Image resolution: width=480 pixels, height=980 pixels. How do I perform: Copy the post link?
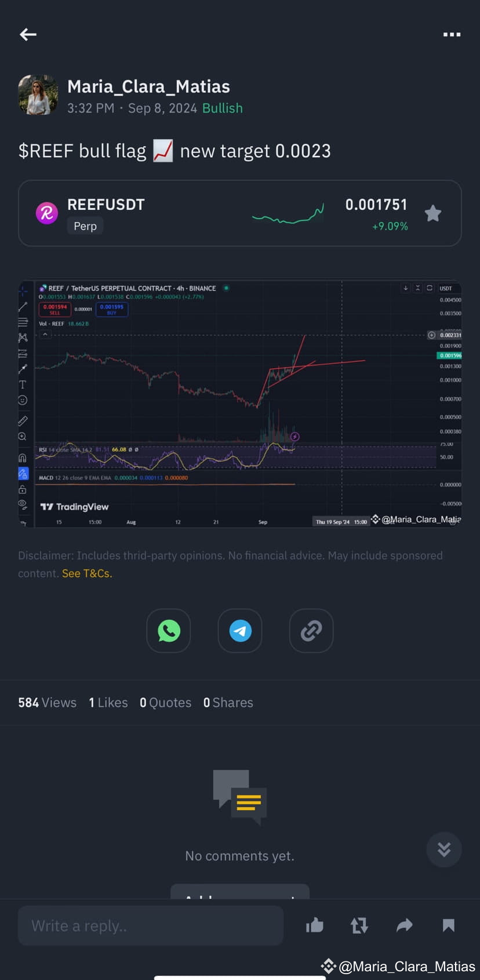(x=311, y=631)
